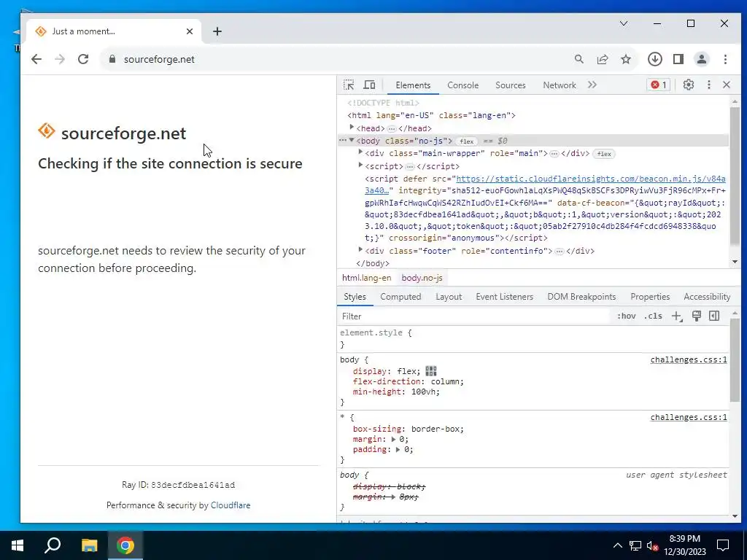
Task: Open File Explorer from the taskbar
Action: pyautogui.click(x=89, y=545)
